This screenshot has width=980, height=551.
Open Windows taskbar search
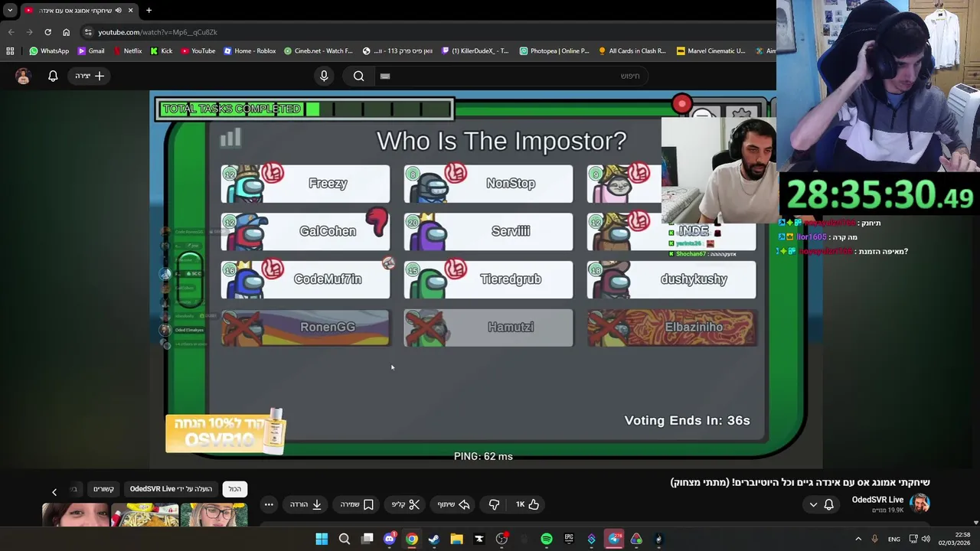(345, 539)
